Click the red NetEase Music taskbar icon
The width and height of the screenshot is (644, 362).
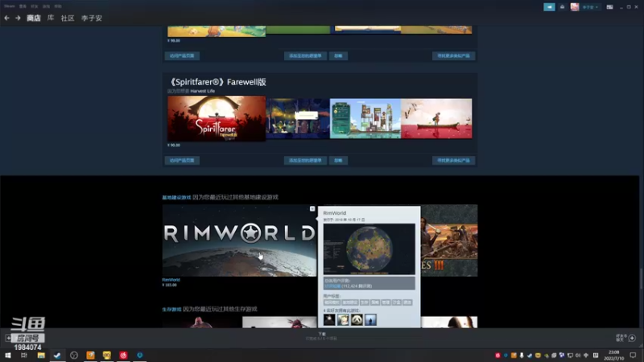[x=123, y=356]
